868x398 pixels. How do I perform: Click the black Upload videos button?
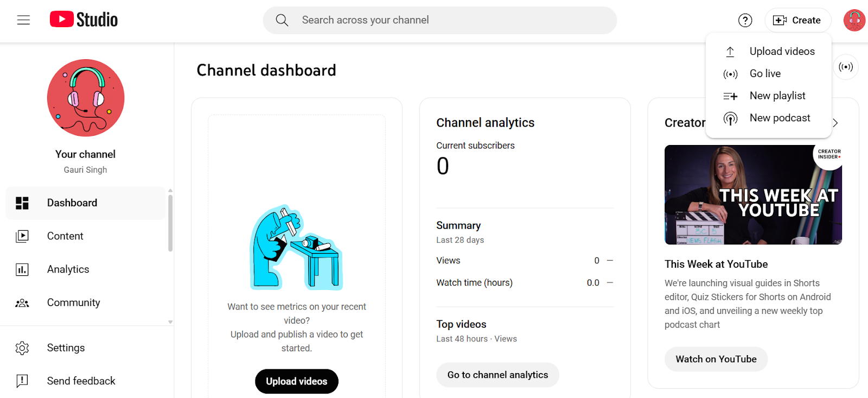(x=297, y=381)
